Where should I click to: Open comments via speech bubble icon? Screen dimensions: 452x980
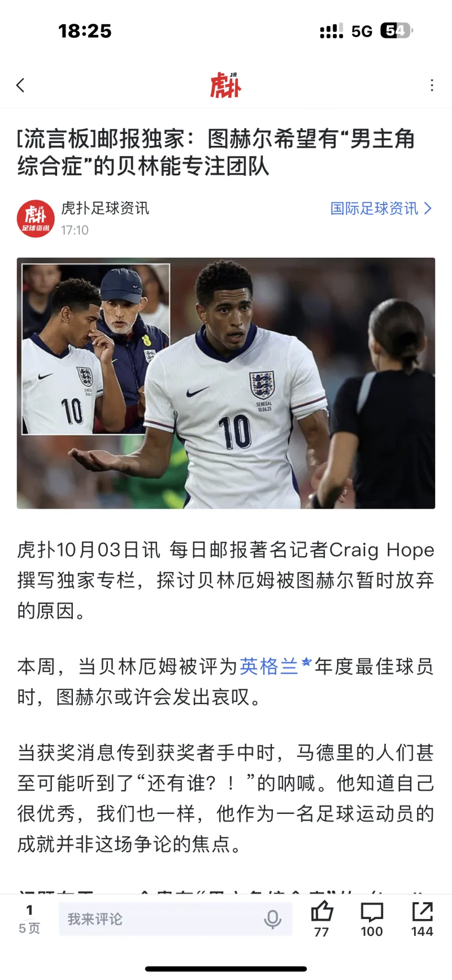[372, 912]
